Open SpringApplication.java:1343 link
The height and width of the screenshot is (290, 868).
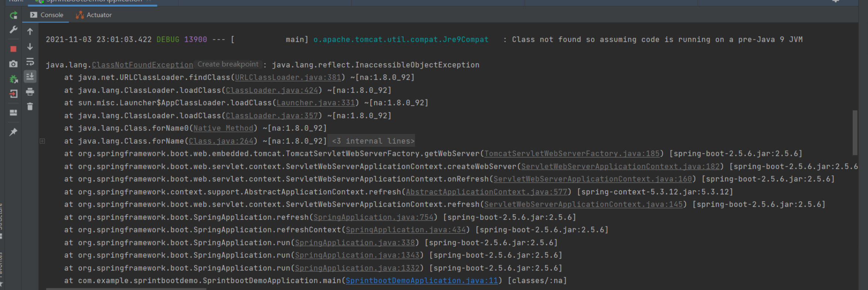pos(357,256)
